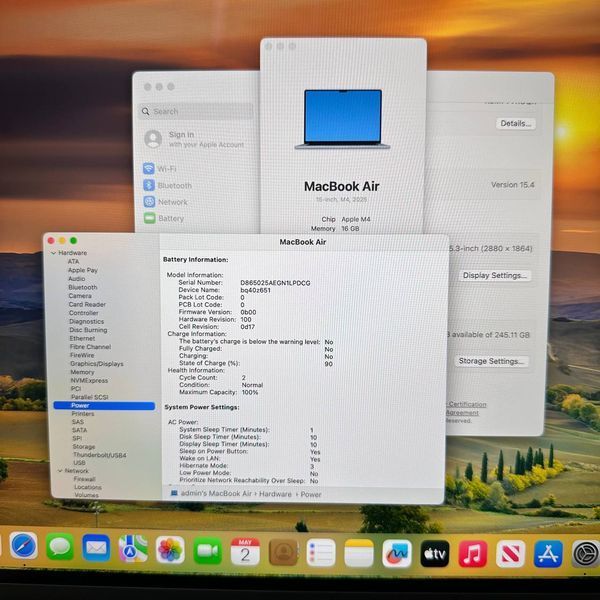The image size is (600, 600).
Task: Click the computer icon in path bar
Action: coord(174,493)
